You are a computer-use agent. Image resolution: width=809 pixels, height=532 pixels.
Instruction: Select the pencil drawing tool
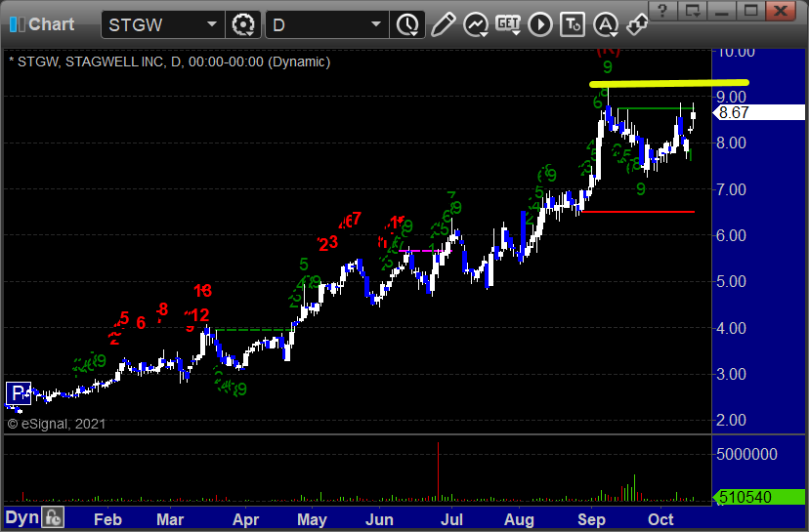click(443, 24)
